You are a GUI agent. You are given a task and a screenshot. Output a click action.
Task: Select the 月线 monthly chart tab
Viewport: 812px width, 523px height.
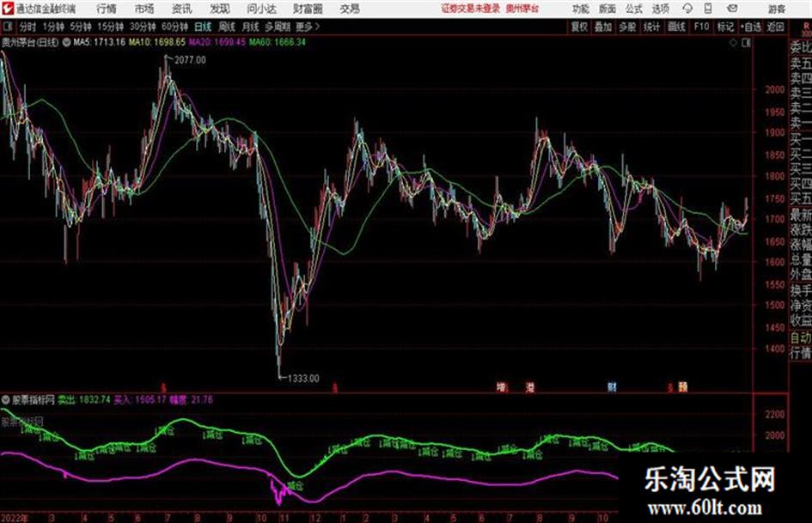251,27
